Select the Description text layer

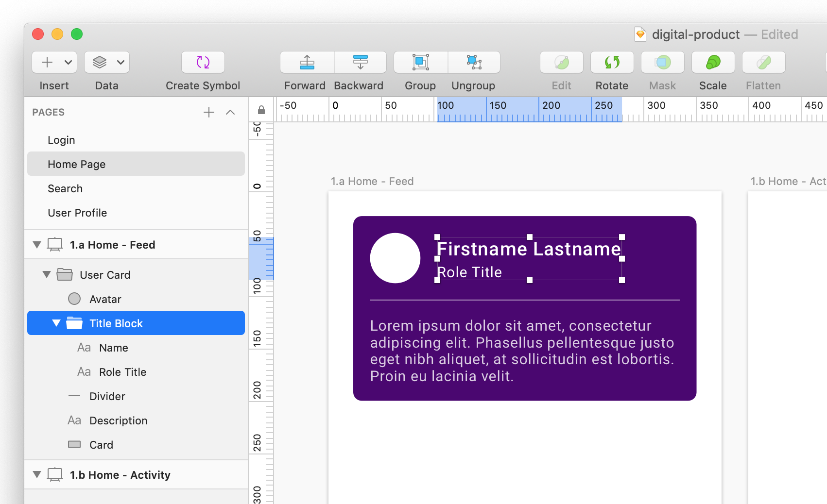pyautogui.click(x=118, y=420)
